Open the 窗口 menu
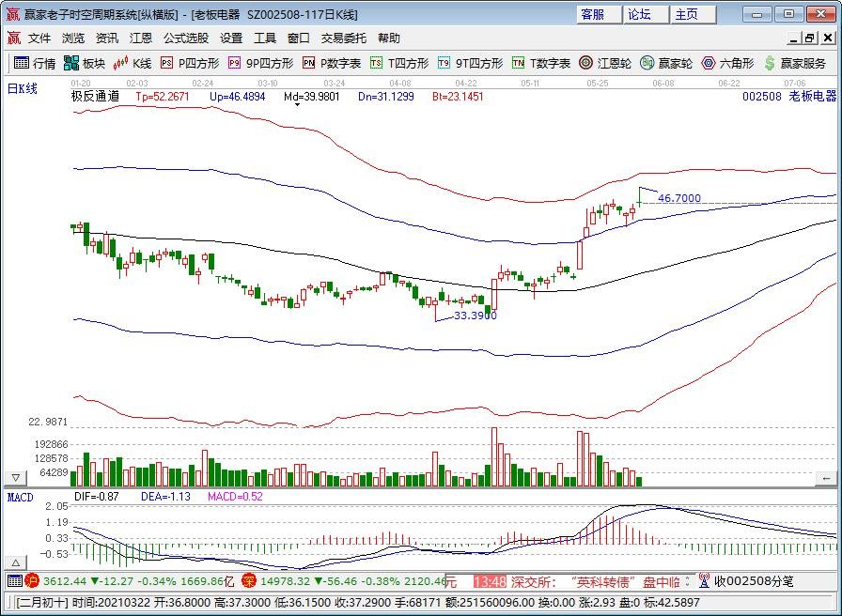Screen dimensions: 842x616 click(299, 38)
